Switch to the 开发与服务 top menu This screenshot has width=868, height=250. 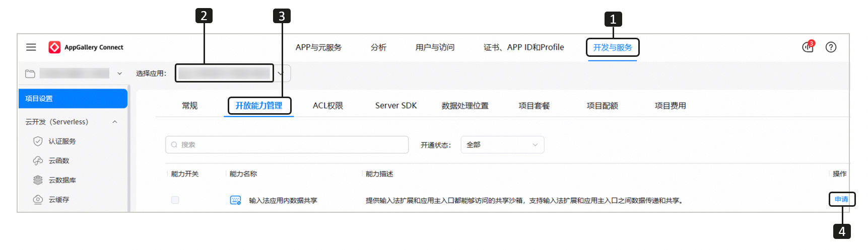[613, 47]
